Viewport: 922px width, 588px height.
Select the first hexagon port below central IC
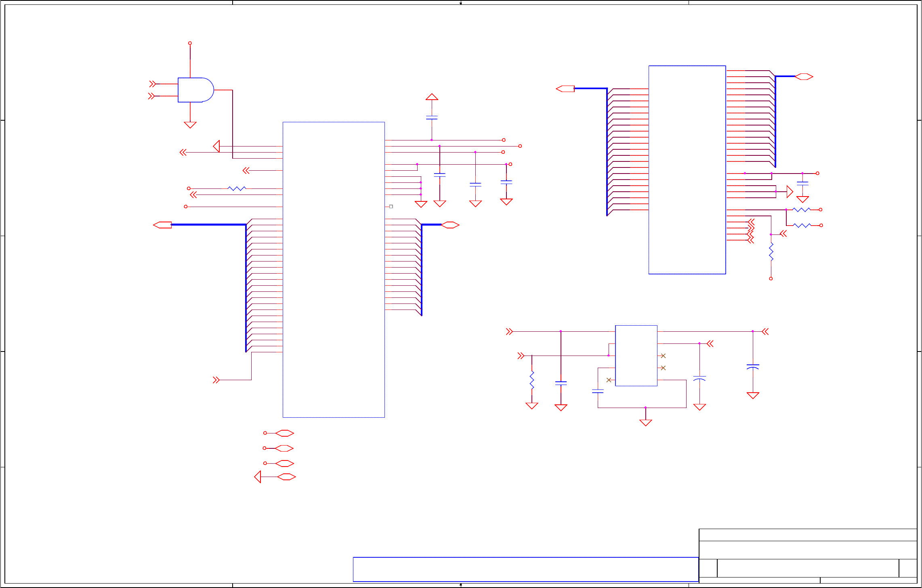(x=285, y=433)
